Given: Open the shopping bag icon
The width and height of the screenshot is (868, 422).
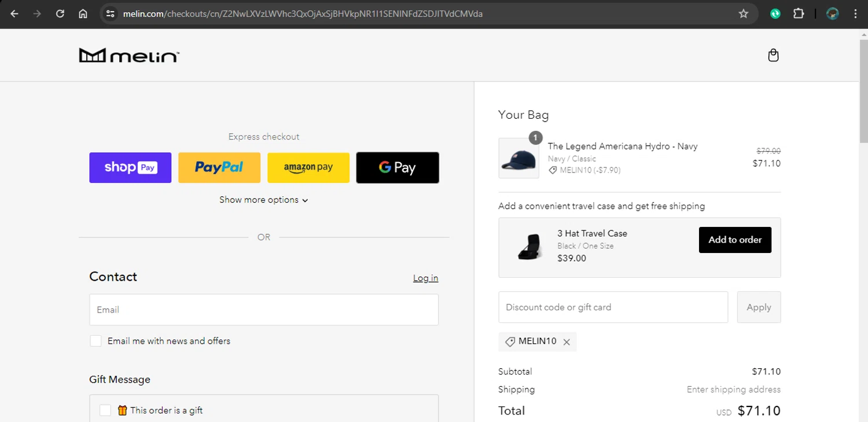Looking at the screenshot, I should pyautogui.click(x=773, y=56).
